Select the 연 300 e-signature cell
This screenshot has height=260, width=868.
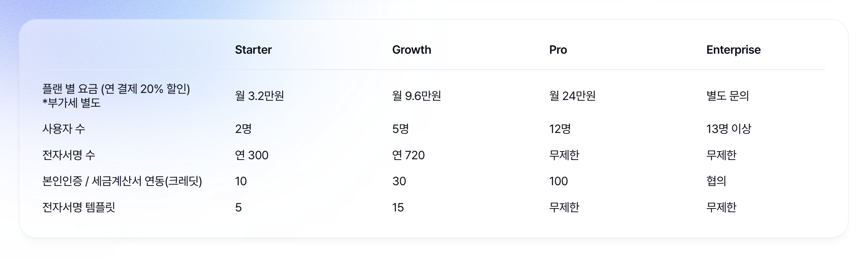click(252, 155)
